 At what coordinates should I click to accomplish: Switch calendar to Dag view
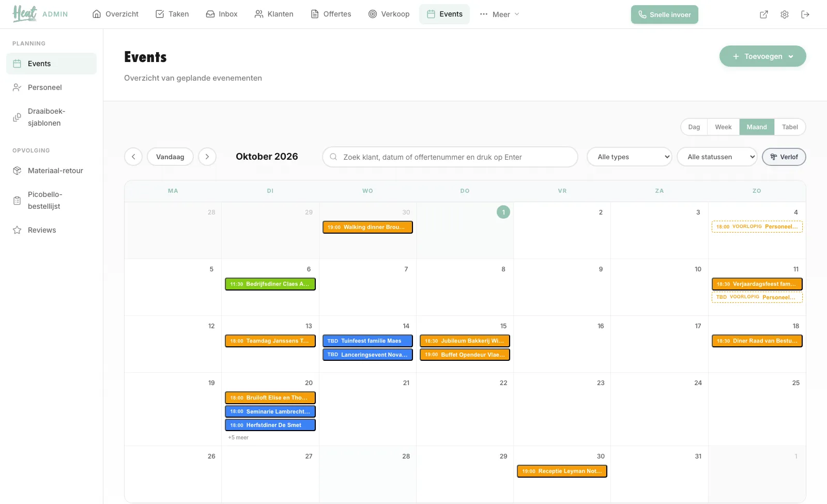coord(694,127)
